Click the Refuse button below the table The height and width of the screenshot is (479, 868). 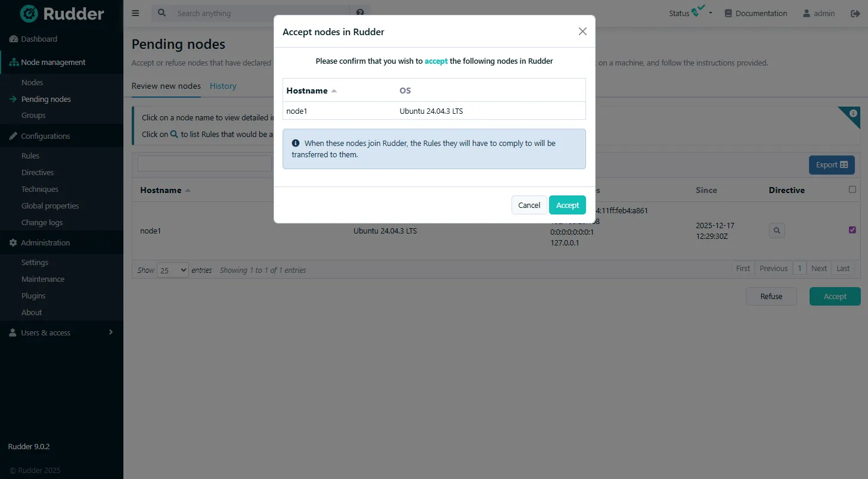pos(771,296)
